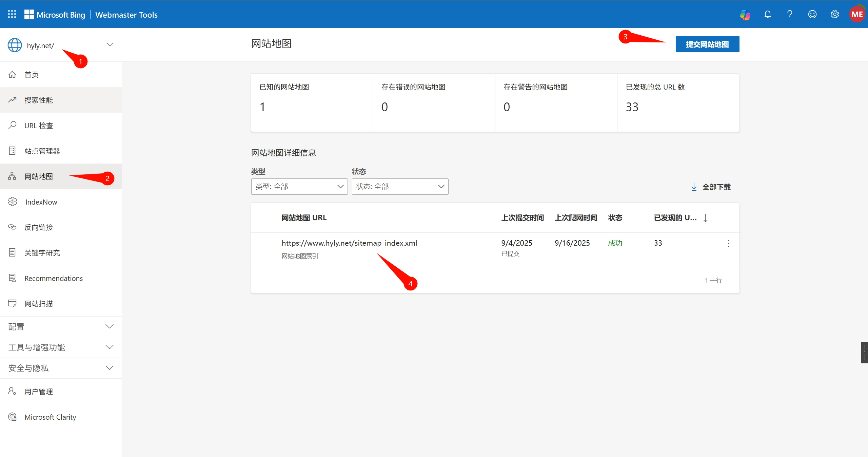Viewport: 868px width, 457px height.
Task: Click the scan icon for 网站扫描
Action: (12, 303)
